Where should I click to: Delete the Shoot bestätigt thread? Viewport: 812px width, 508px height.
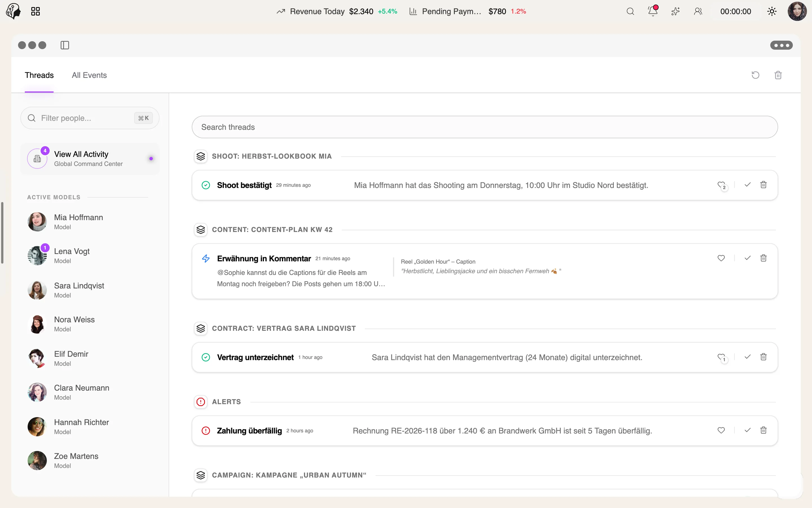763,185
